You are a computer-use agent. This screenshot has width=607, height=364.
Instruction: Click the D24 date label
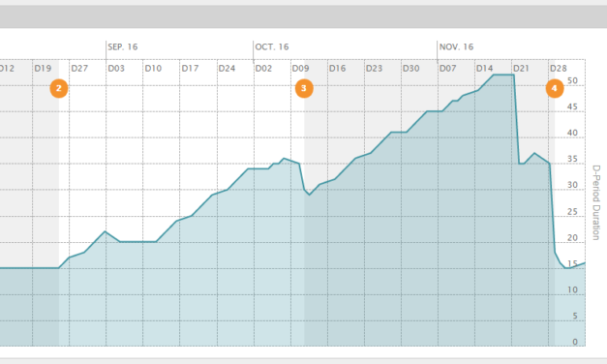click(x=227, y=69)
